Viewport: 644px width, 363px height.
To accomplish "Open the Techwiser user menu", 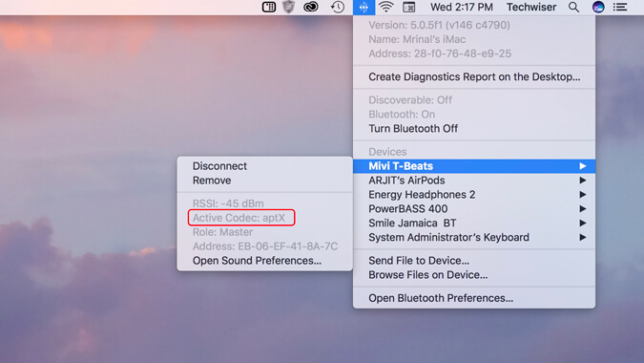I will 531,7.
